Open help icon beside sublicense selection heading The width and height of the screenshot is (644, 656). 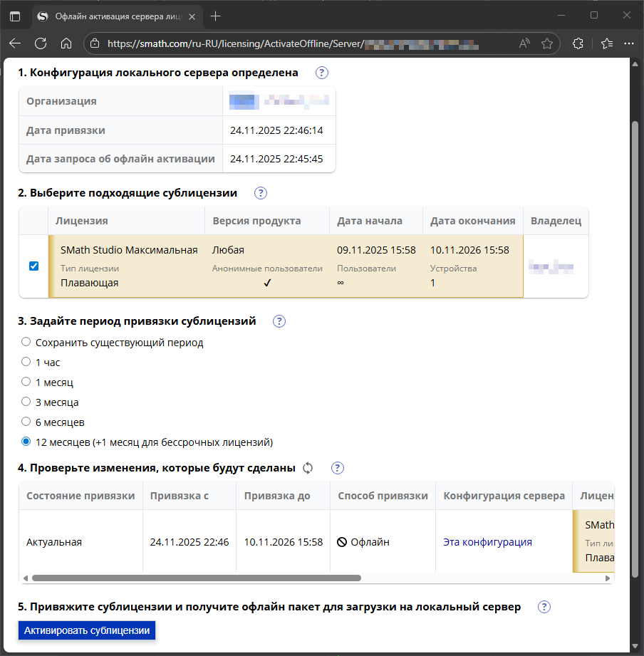coord(260,193)
